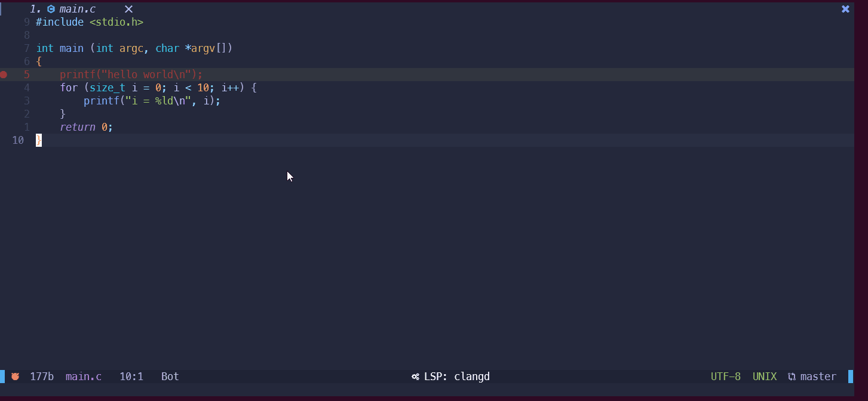Screen dimensions: 868x401
Task: Click the UNIX file format indicator
Action: [x=765, y=377]
